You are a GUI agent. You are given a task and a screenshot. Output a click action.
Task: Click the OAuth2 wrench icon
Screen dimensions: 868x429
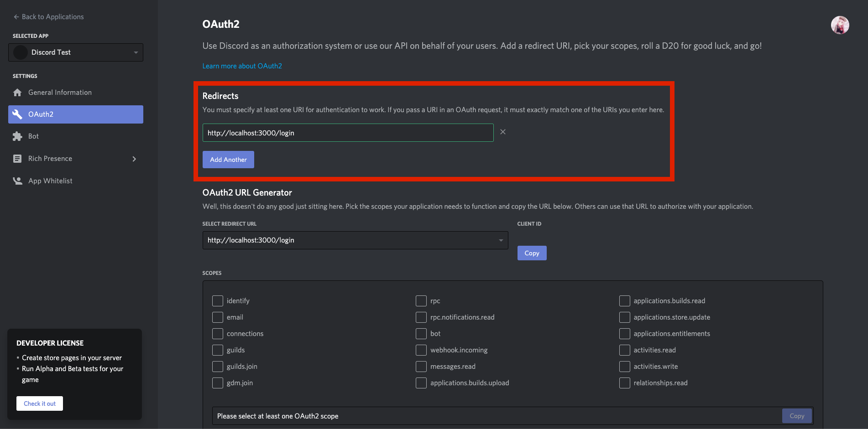tap(17, 114)
